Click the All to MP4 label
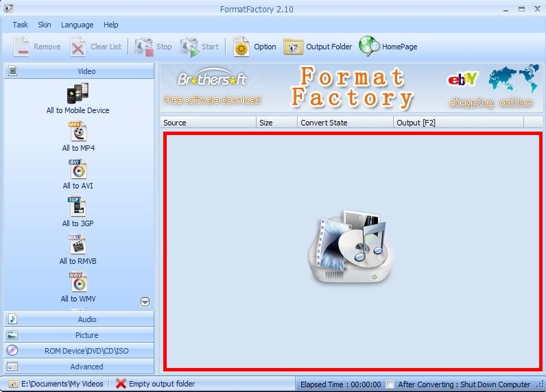The width and height of the screenshot is (546, 392). click(x=78, y=148)
